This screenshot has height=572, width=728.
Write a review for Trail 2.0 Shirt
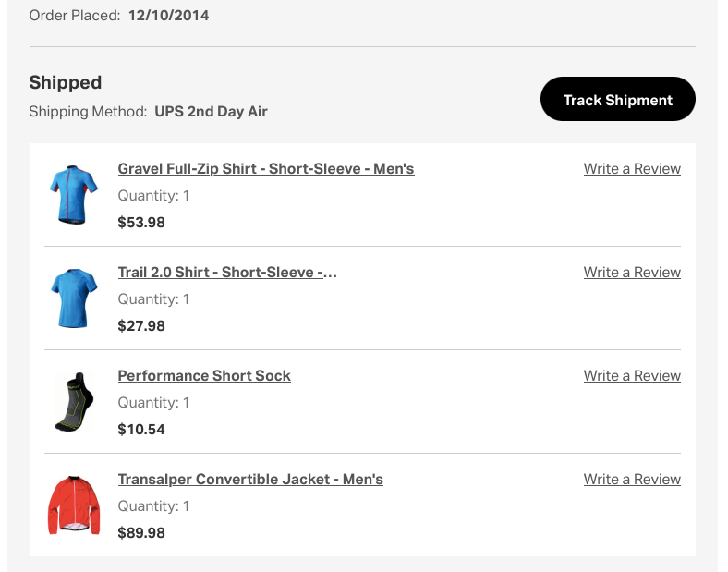(x=632, y=273)
